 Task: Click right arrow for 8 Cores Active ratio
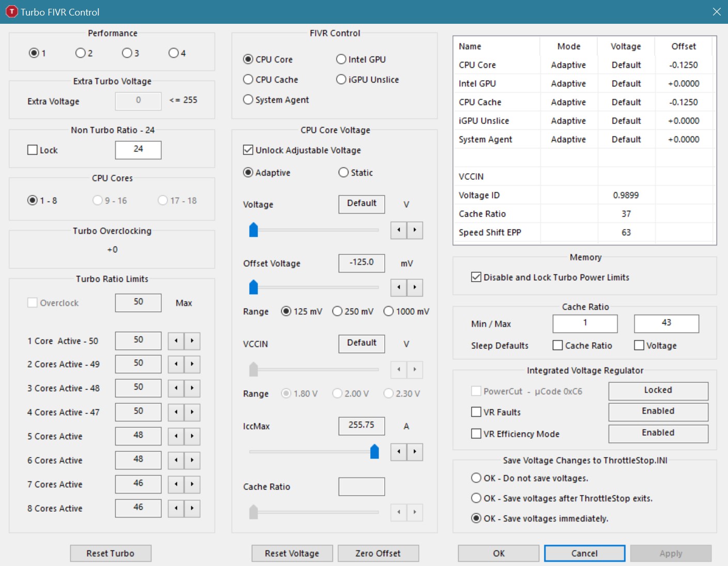192,508
